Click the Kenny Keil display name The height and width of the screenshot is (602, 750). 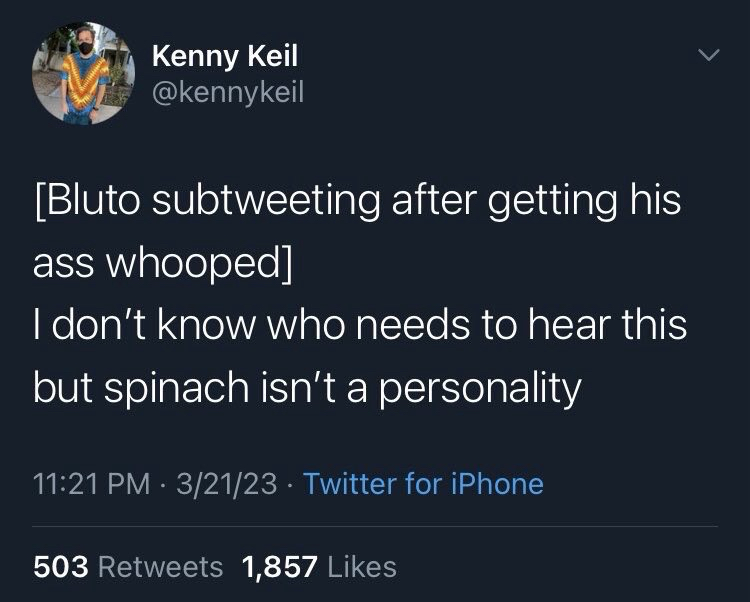[224, 57]
